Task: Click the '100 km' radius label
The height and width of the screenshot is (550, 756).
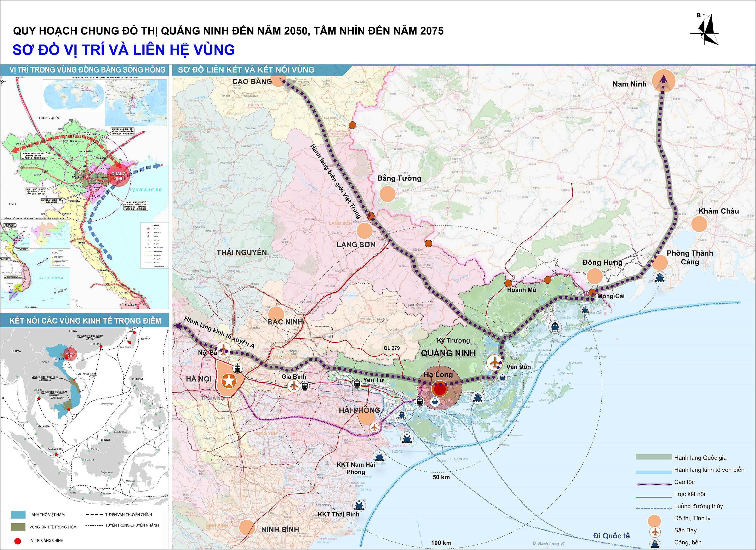Action: tap(441, 543)
